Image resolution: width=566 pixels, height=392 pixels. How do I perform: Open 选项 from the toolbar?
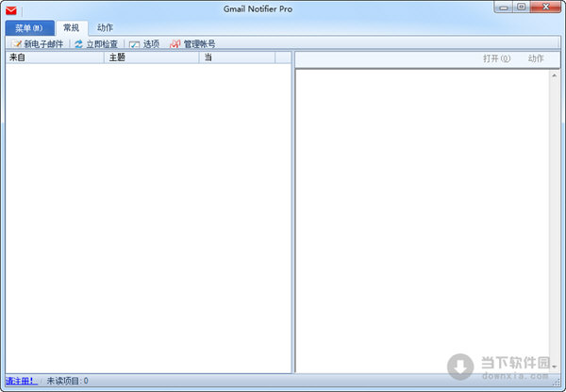point(144,44)
